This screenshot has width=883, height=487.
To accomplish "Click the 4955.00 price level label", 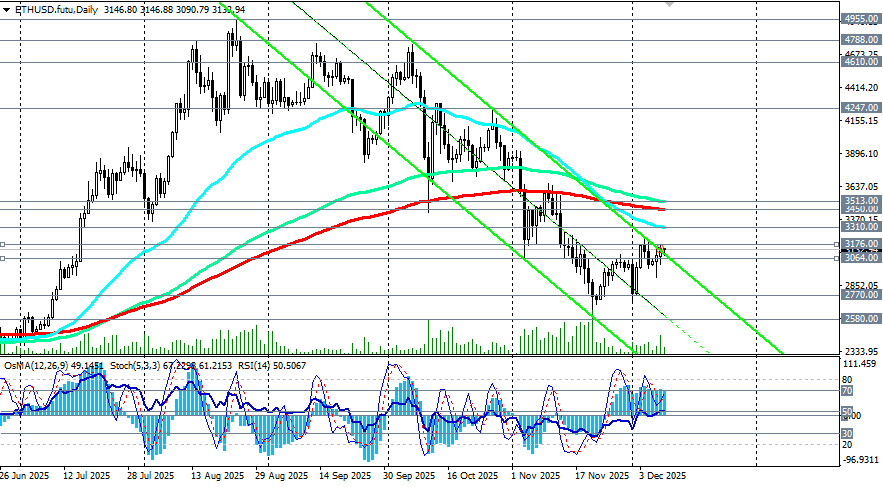I will [x=861, y=19].
